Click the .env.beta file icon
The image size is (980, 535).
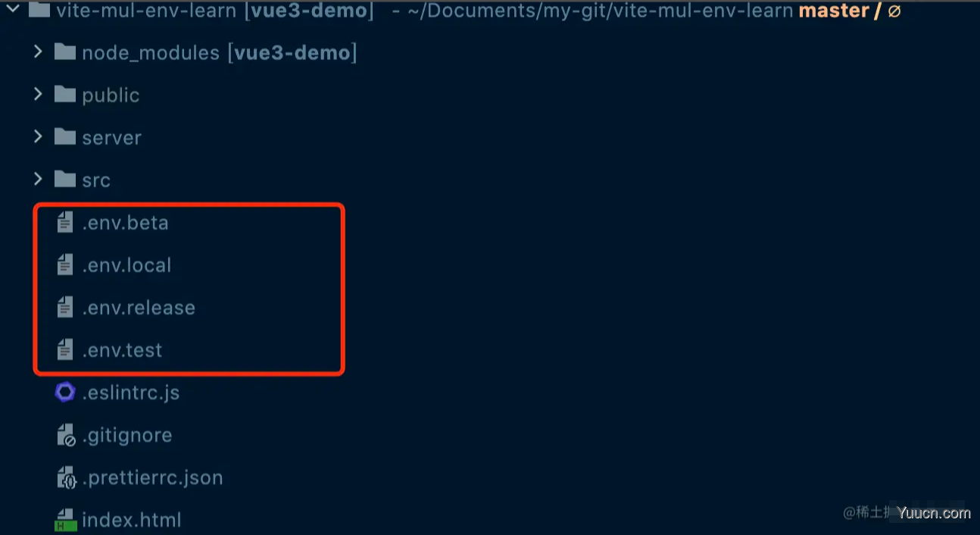point(65,222)
